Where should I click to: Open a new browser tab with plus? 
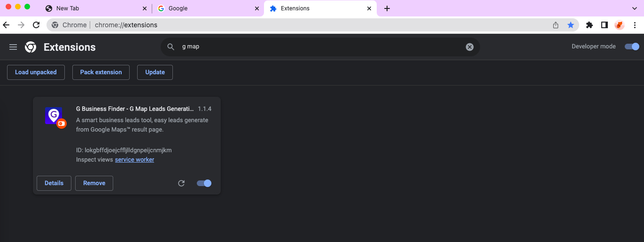387,8
